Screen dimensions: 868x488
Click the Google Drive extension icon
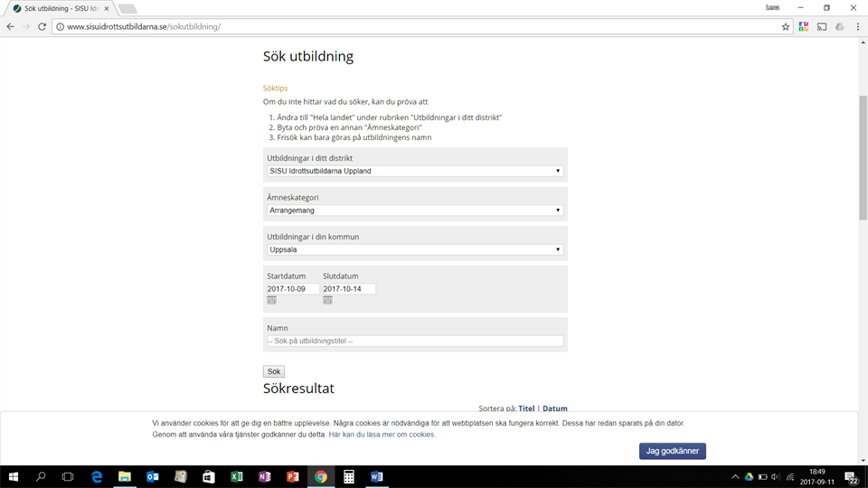coord(840,27)
